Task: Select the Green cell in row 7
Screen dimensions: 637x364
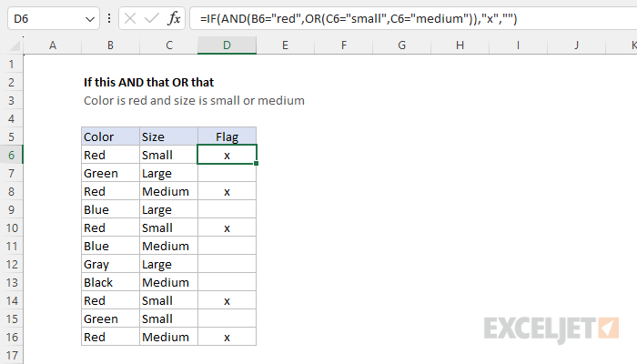Action: (x=110, y=173)
